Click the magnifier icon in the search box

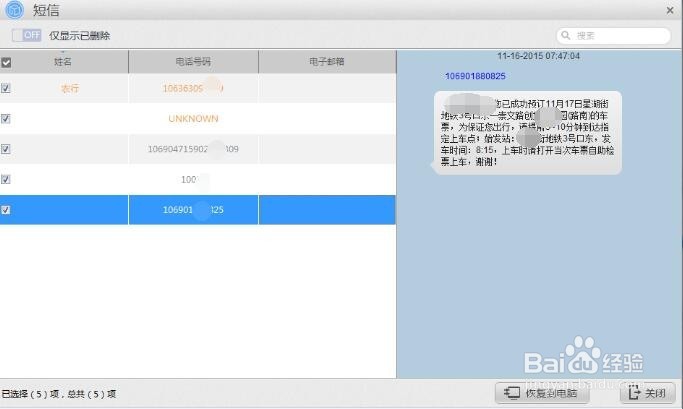point(565,35)
